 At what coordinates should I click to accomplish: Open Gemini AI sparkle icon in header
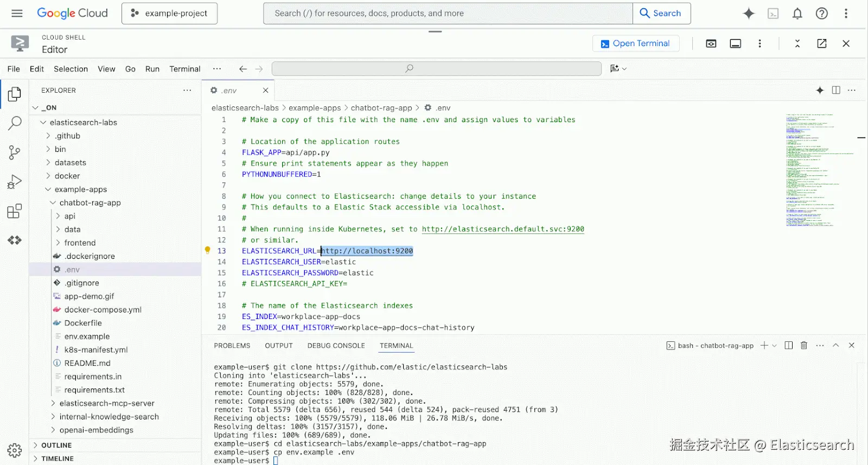pyautogui.click(x=749, y=14)
